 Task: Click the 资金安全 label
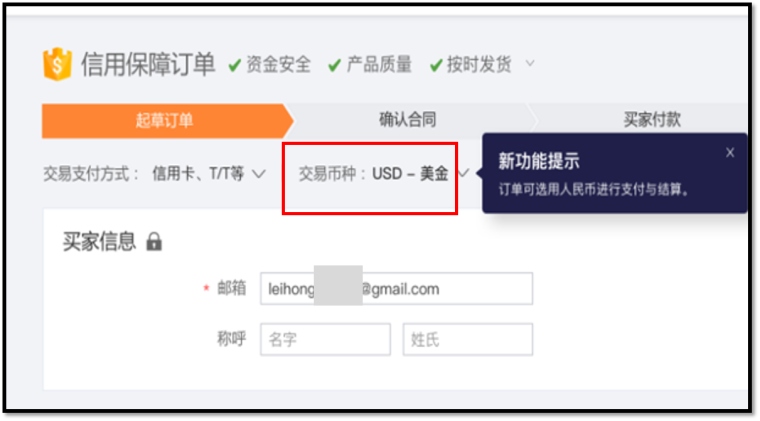(x=279, y=64)
